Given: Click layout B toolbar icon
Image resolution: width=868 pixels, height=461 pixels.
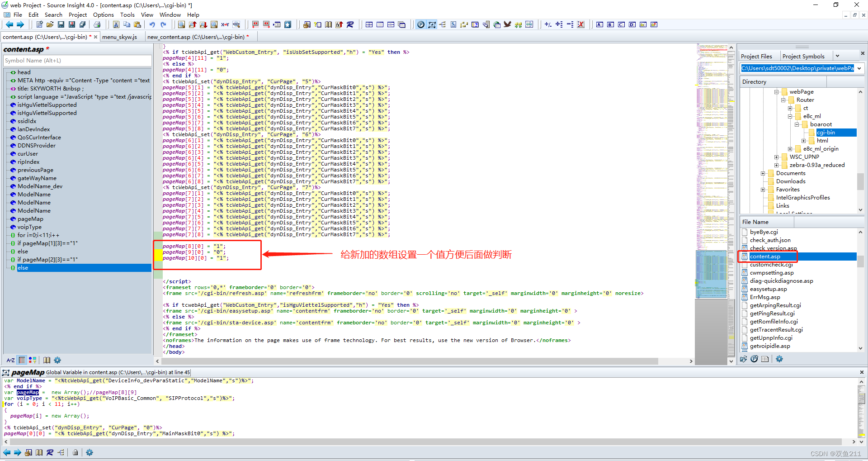Looking at the screenshot, I should (x=610, y=24).
